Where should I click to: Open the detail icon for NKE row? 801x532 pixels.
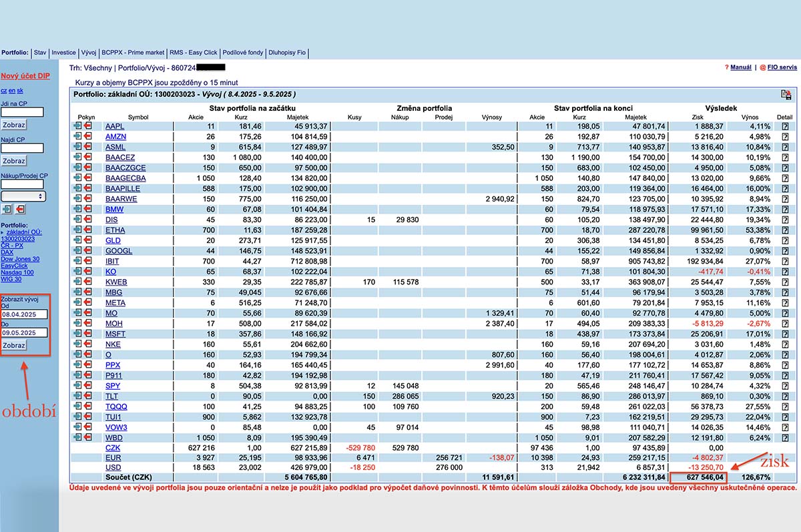click(786, 344)
